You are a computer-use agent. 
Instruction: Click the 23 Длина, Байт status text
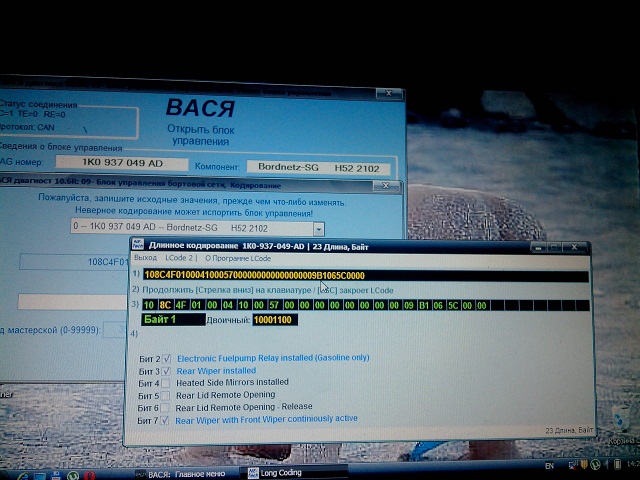pyautogui.click(x=569, y=430)
